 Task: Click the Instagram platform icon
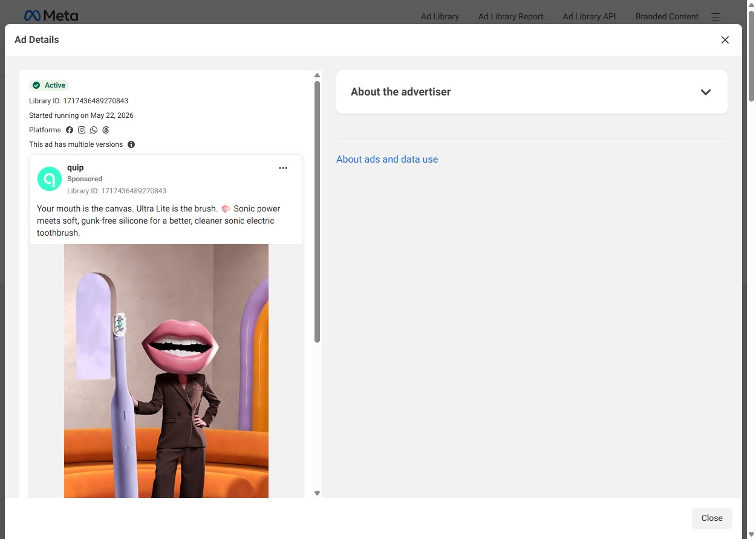click(82, 130)
